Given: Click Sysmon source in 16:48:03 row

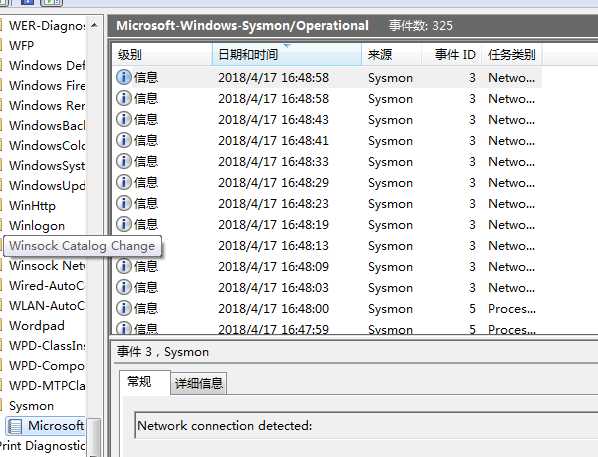Looking at the screenshot, I should pyautogui.click(x=391, y=288).
